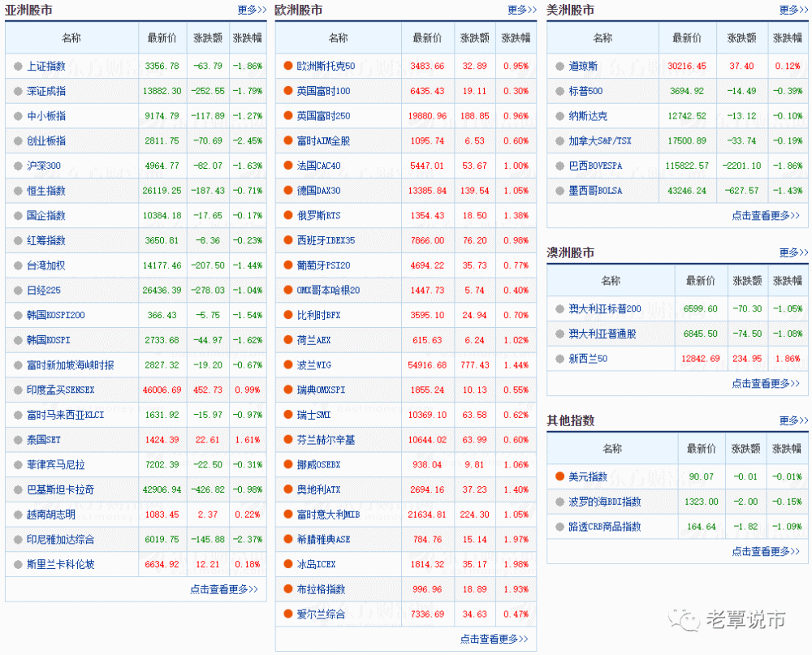The height and width of the screenshot is (655, 812).
Task: Click the gray dot next to 巴西BOVESPA
Action: pyautogui.click(x=559, y=166)
